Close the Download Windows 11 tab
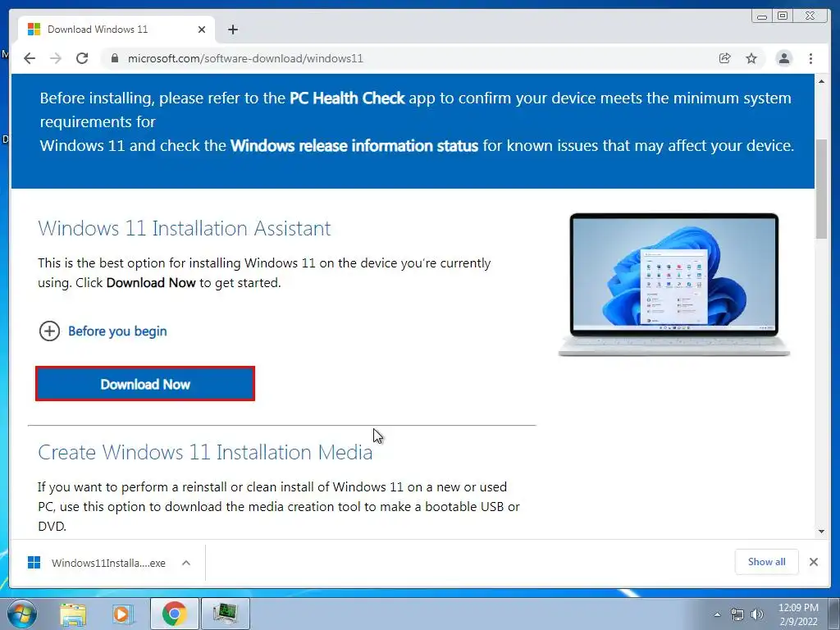Viewport: 840px width, 630px height. 202,30
